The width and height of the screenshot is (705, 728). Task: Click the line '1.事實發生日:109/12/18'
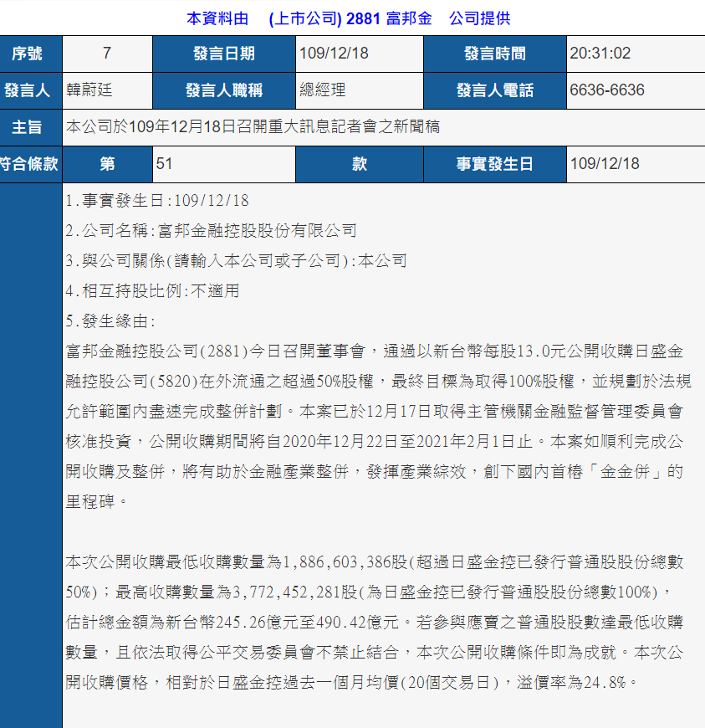coord(157,201)
